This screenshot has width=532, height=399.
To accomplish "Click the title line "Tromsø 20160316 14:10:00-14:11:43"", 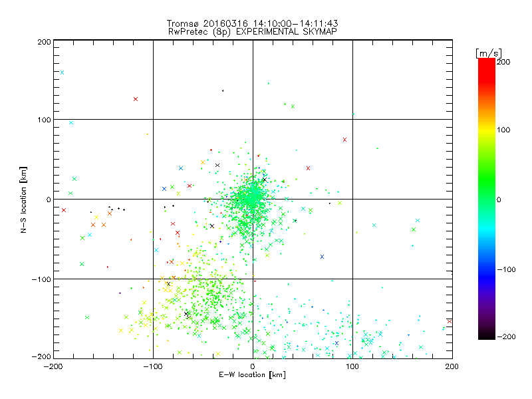I will pos(253,23).
